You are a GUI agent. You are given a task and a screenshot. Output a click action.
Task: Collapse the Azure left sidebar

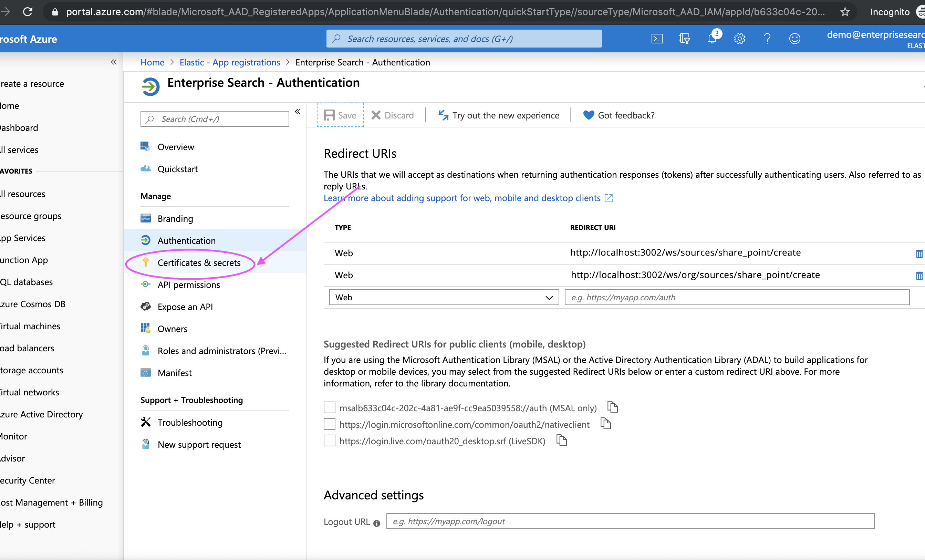coord(113,62)
